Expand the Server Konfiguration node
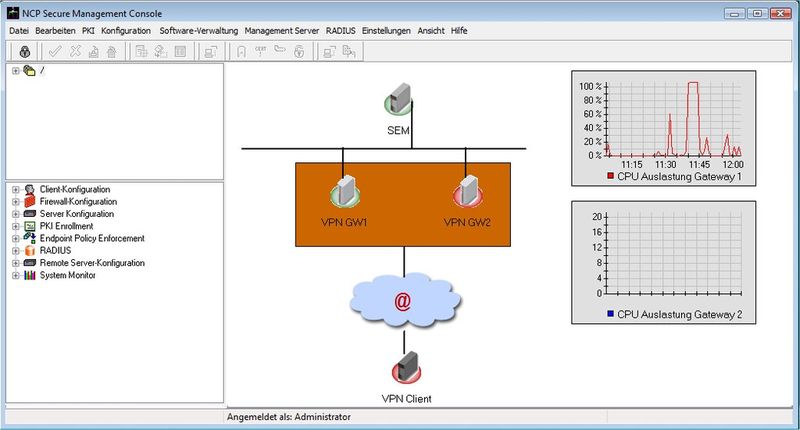 pos(15,214)
